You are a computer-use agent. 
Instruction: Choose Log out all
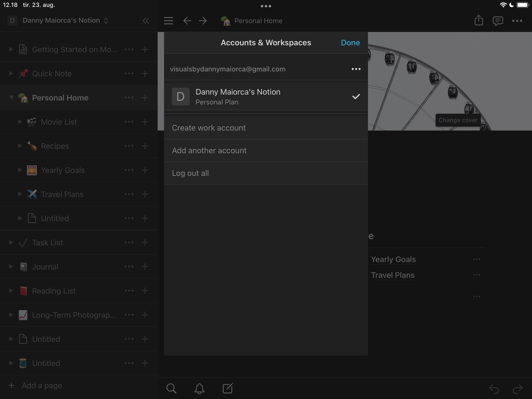click(x=266, y=173)
